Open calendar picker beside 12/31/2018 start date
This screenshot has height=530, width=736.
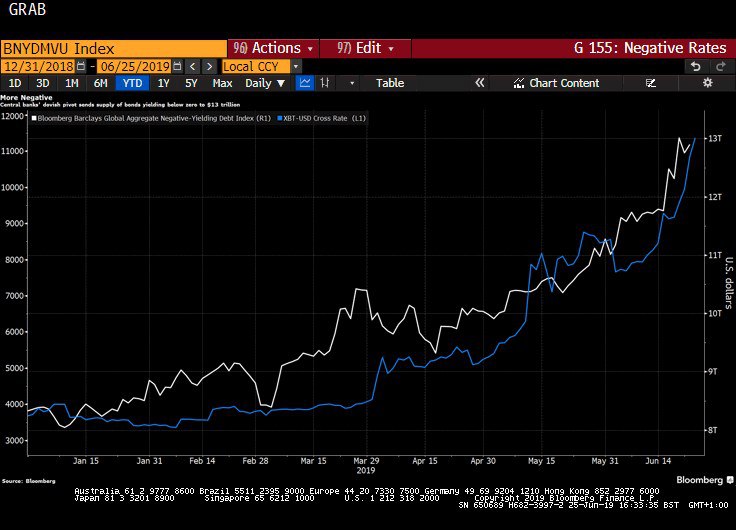point(81,66)
